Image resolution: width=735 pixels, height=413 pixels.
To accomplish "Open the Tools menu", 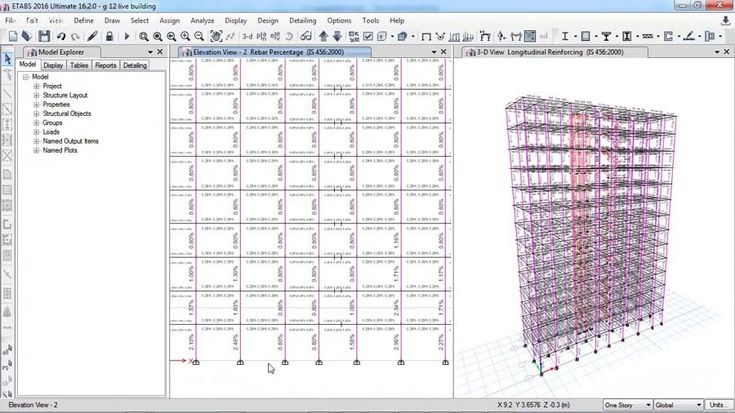I will pyautogui.click(x=370, y=21).
